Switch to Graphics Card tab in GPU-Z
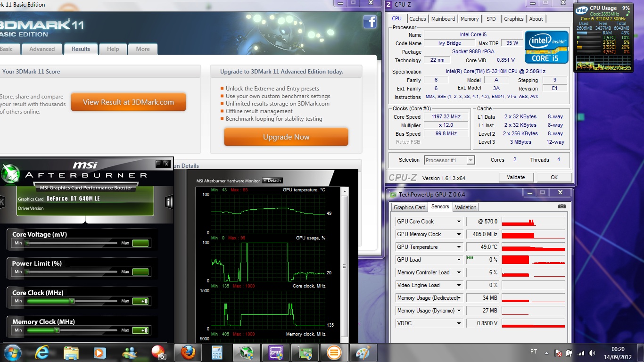This screenshot has width=644, height=362. point(410,207)
